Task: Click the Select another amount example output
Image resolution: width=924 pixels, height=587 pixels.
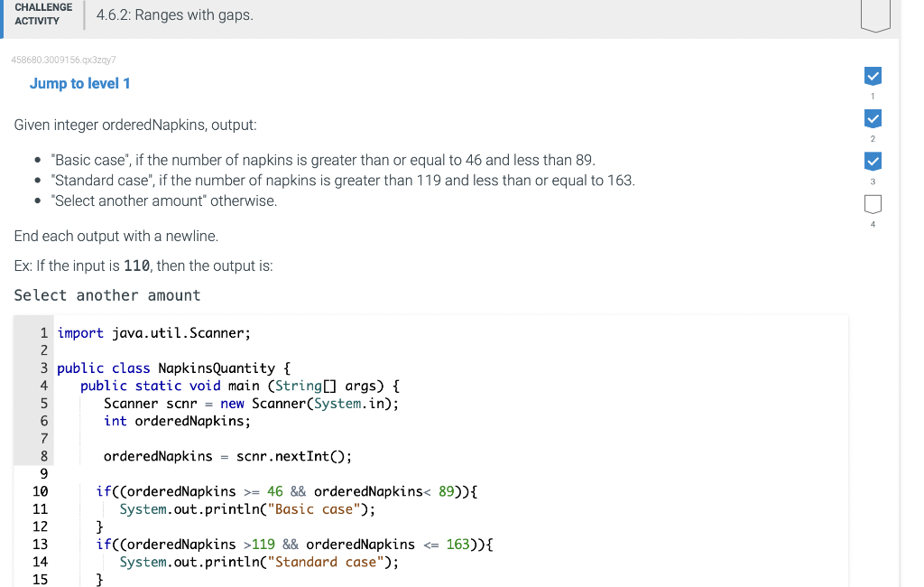Action: 106,295
